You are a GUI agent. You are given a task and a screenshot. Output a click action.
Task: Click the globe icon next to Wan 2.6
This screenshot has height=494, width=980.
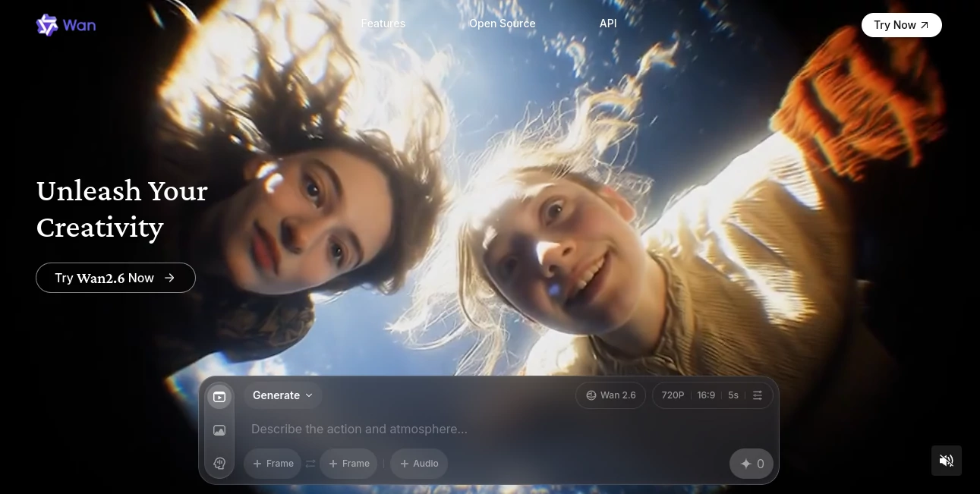[x=591, y=395]
